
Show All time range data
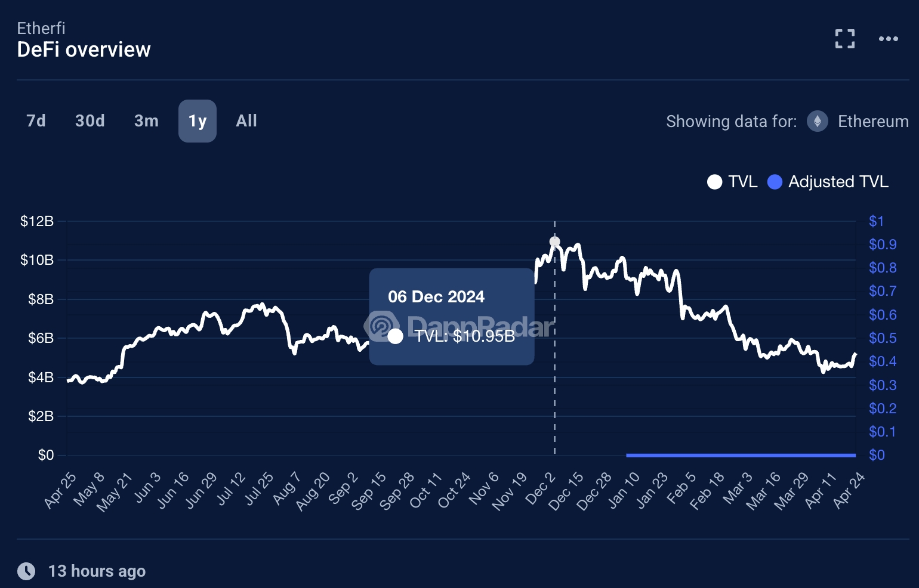[246, 121]
